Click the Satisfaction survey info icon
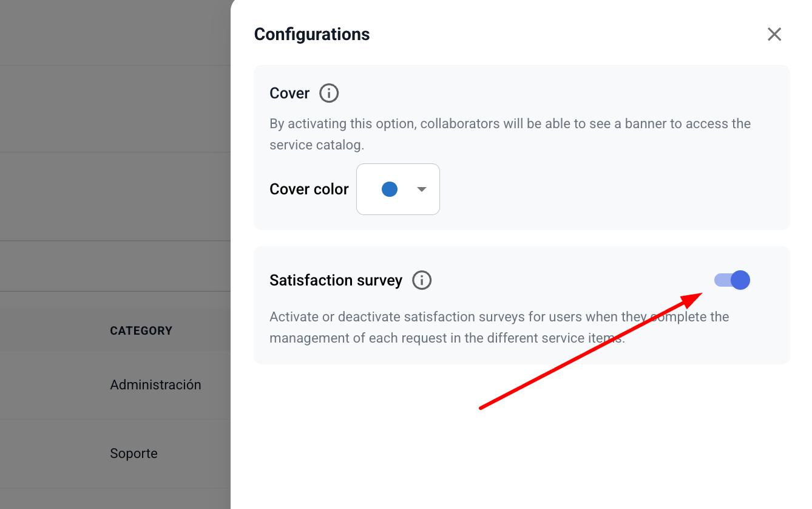812x509 pixels. click(x=422, y=281)
